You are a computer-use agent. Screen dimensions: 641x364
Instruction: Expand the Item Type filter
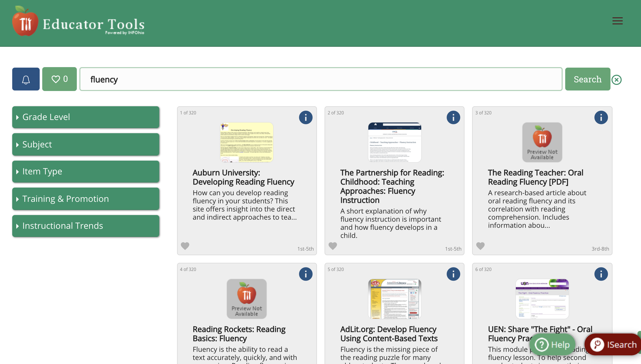86,171
